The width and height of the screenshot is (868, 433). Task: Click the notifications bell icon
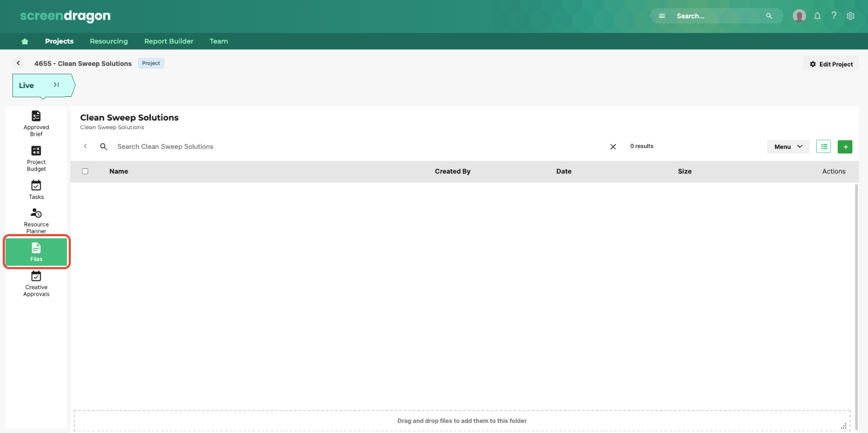[x=817, y=16]
